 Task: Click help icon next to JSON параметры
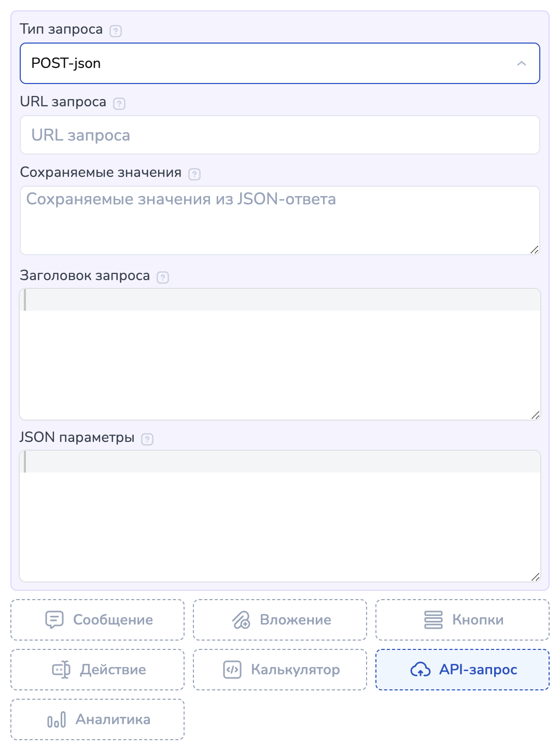147,439
